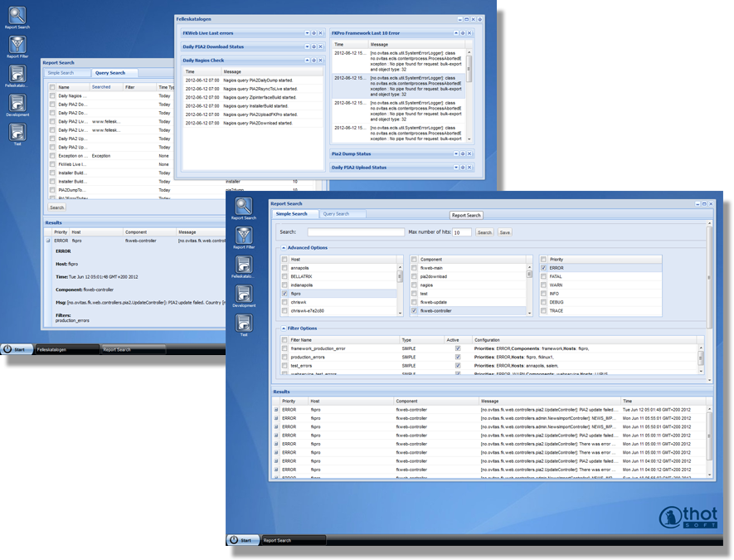Viewport: 734px width, 560px height.
Task: Open Report Filter icon in front desktop sidebar
Action: point(244,235)
